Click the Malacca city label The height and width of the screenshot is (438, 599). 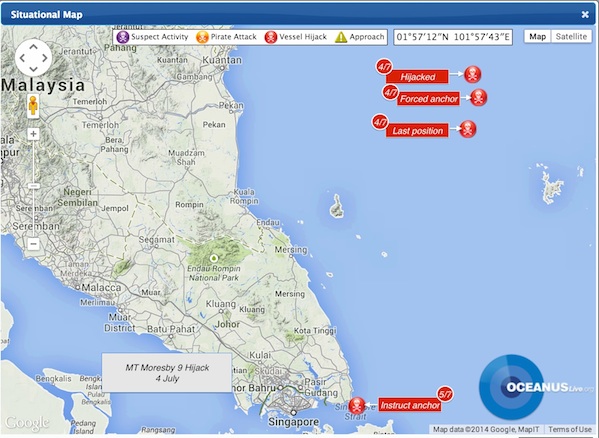click(x=101, y=288)
